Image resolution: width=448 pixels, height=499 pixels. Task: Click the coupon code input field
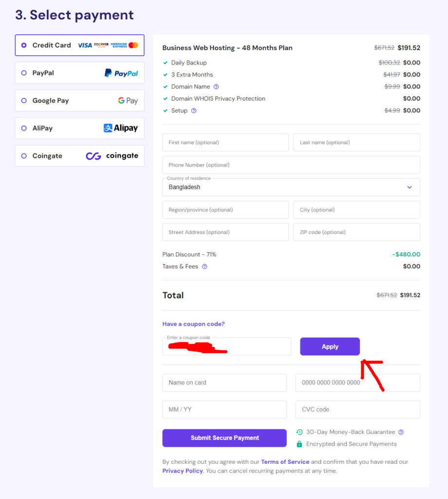227,346
